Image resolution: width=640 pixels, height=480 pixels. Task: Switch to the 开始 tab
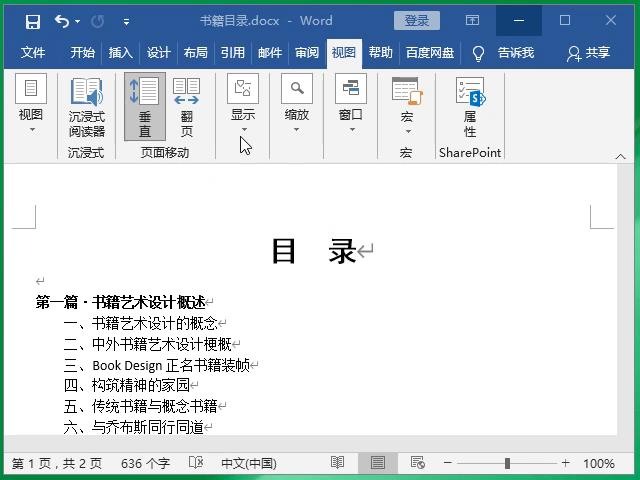82,53
